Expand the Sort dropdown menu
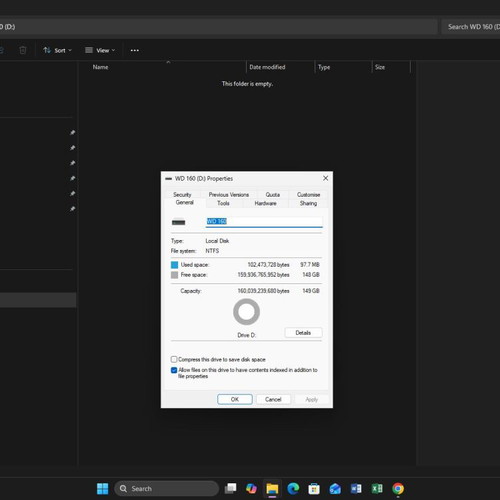The height and width of the screenshot is (500, 500). click(57, 50)
